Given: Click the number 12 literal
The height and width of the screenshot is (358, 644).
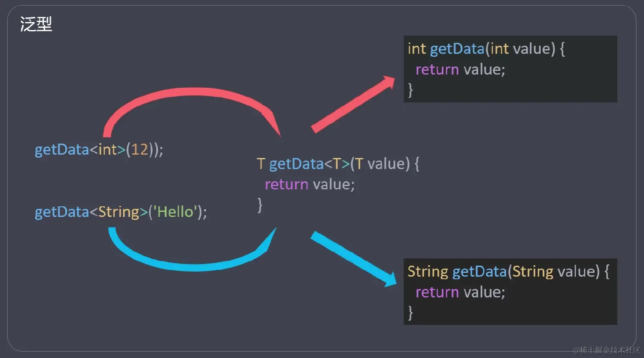Looking at the screenshot, I should coord(139,150).
